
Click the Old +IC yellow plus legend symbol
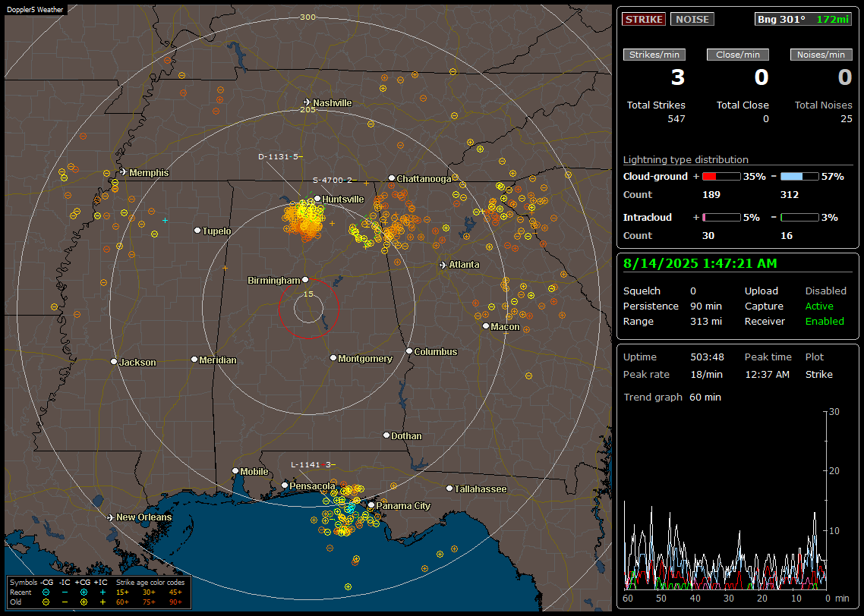pyautogui.click(x=102, y=602)
